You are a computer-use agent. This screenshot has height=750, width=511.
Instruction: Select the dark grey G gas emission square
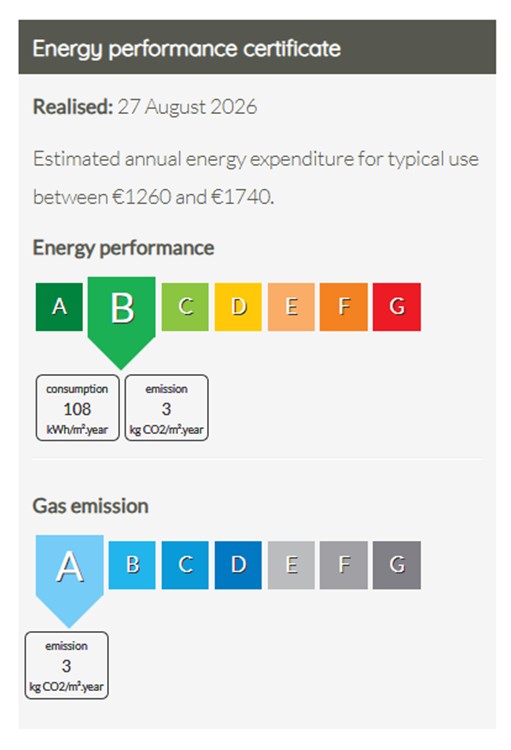click(397, 565)
